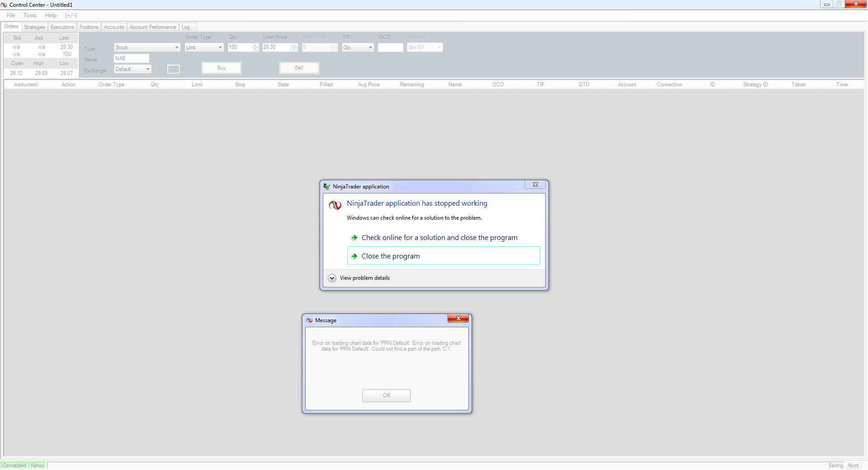Open the TIF dropdown showing Gtc
Screen dimensions: 868x470
(x=358, y=47)
